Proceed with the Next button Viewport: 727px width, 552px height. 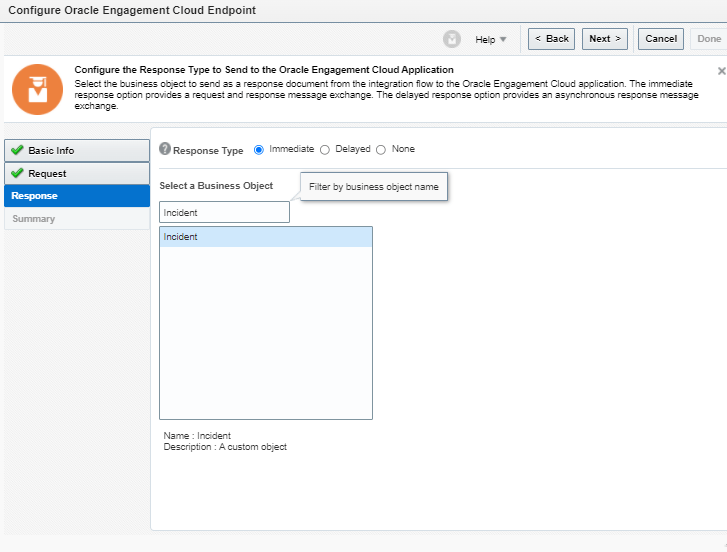[x=604, y=39]
